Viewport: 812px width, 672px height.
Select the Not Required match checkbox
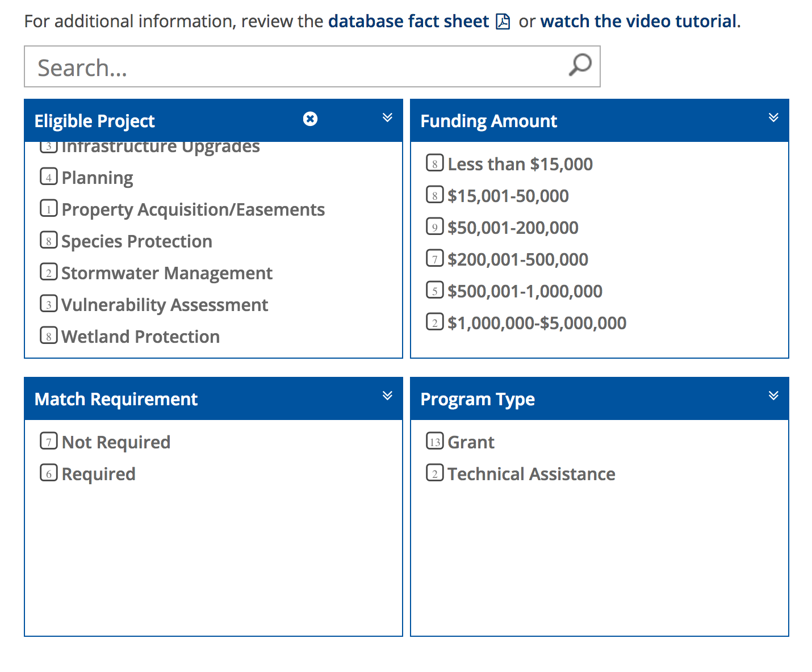(49, 441)
